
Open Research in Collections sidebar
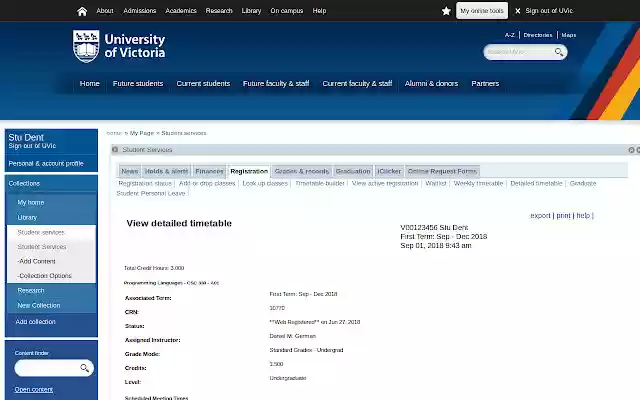point(31,291)
